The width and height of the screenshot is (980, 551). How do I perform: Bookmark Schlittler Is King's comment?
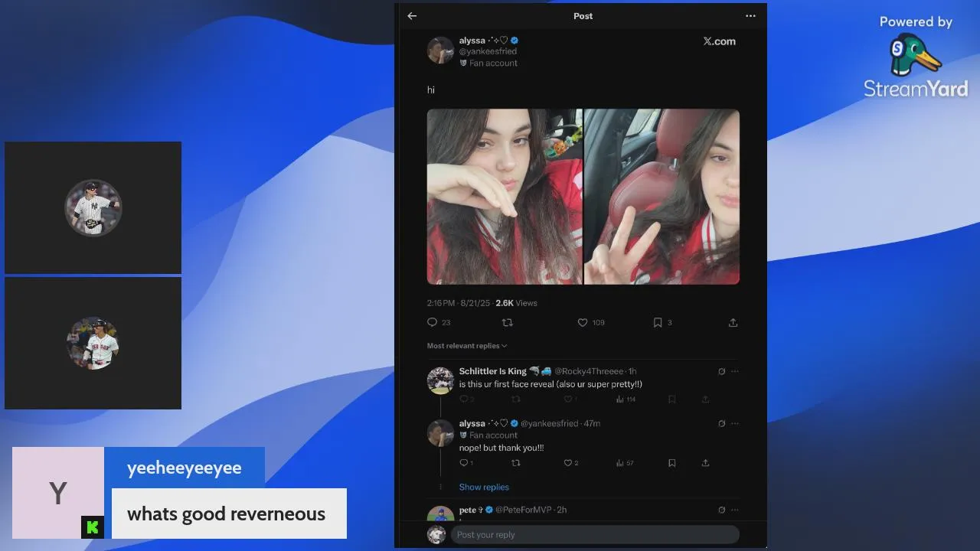pyautogui.click(x=671, y=399)
